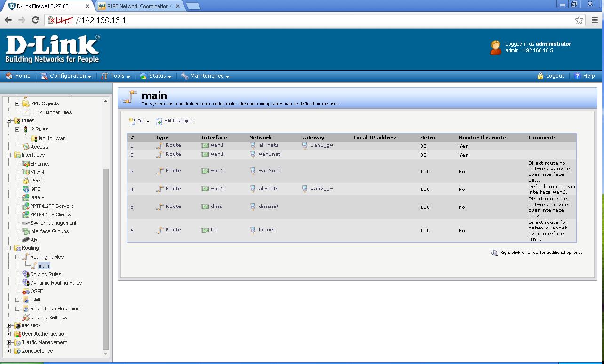
Task: Click the D-Link logo
Action: tap(52, 49)
